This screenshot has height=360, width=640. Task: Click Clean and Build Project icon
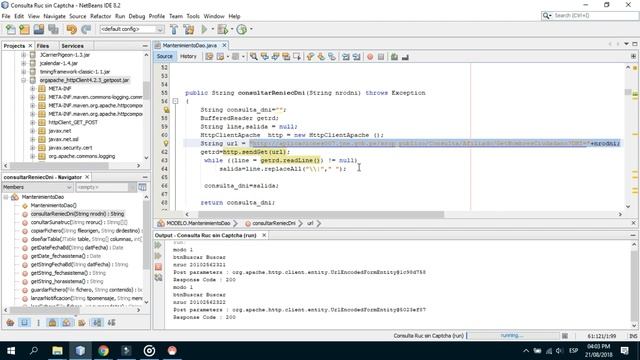coord(189,29)
